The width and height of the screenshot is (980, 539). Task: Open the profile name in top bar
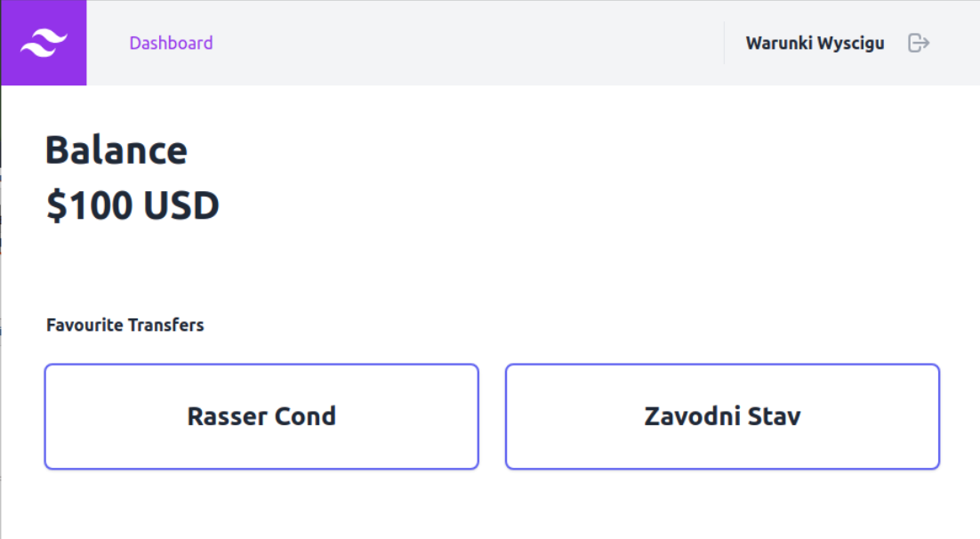815,43
